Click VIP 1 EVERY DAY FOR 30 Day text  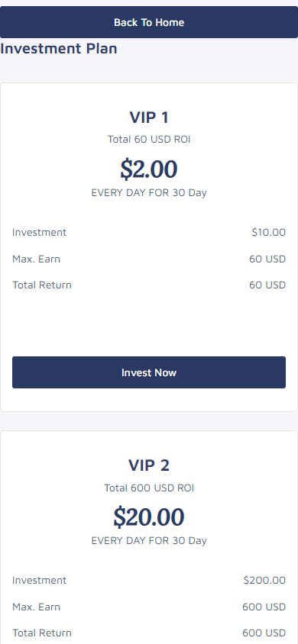[x=149, y=192]
